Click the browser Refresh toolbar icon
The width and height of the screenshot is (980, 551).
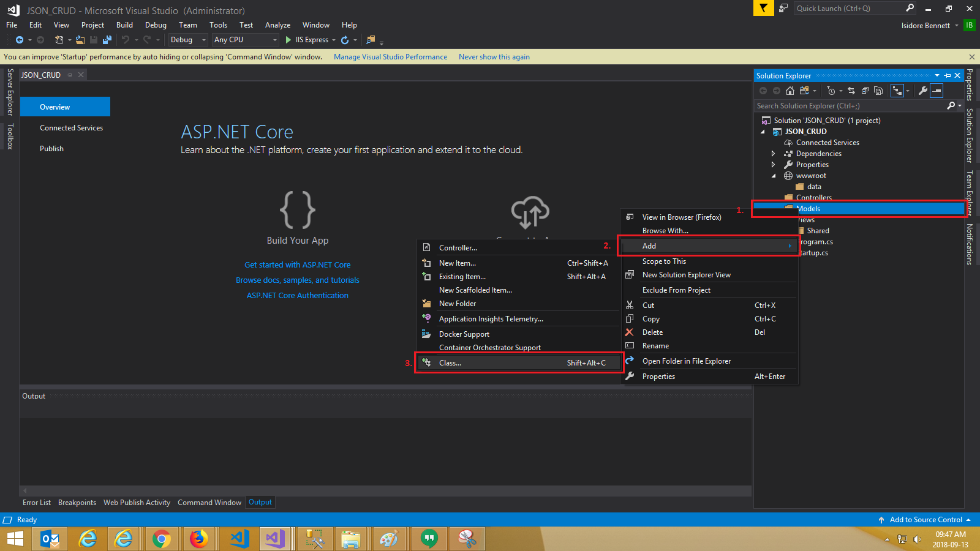(x=345, y=40)
